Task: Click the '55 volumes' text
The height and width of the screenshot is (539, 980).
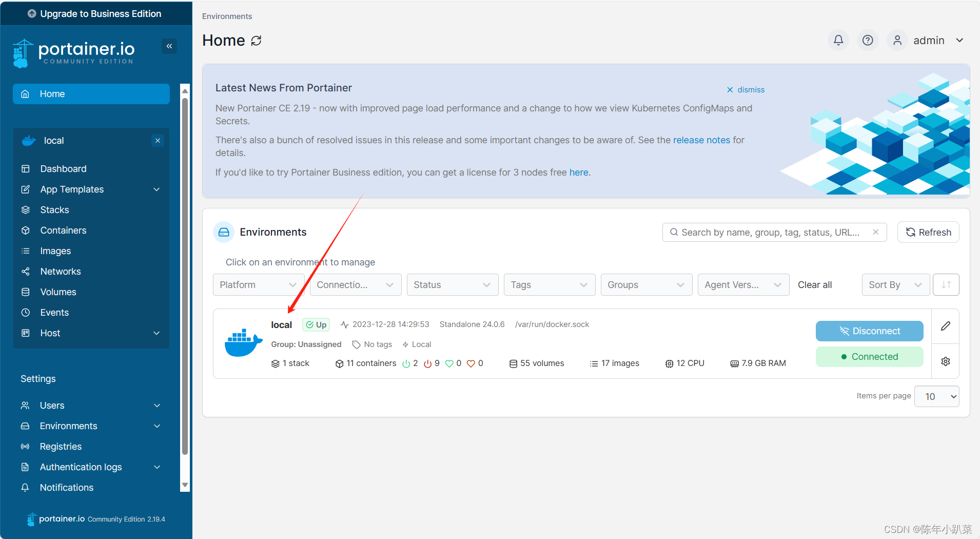Action: pos(542,363)
